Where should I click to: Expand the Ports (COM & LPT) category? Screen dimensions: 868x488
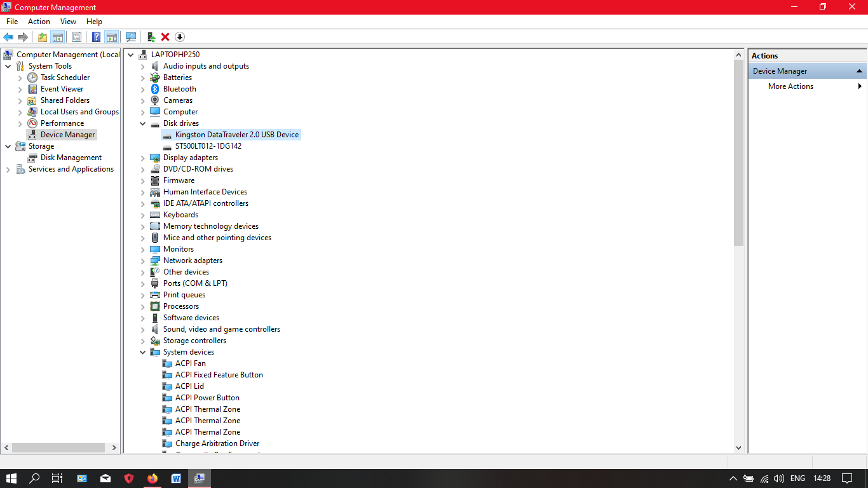[x=143, y=283]
